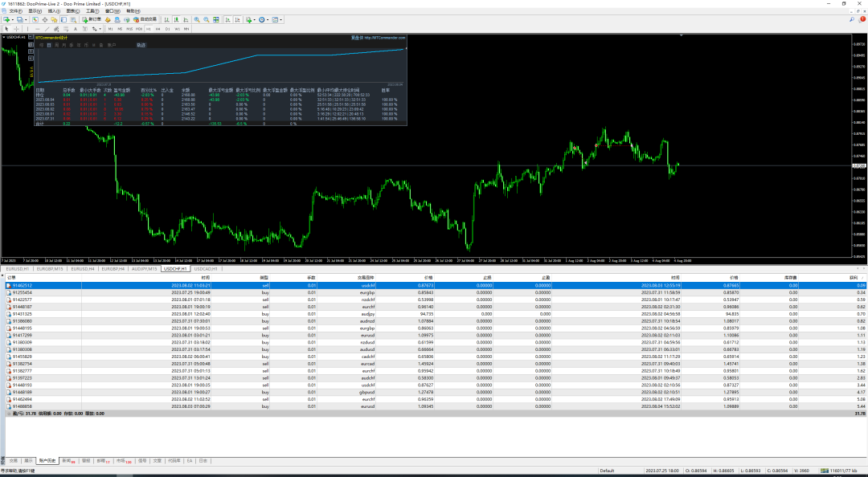
Task: Switch to the H4 timeframe
Action: 158,29
